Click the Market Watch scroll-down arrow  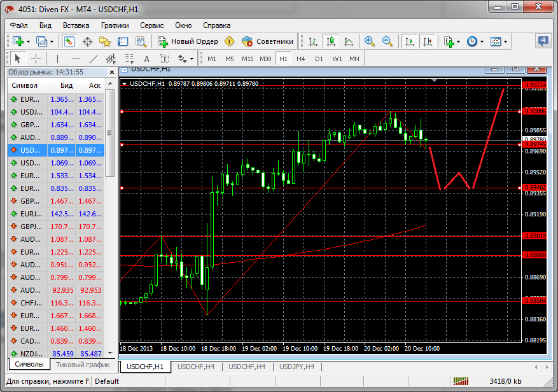tap(110, 353)
